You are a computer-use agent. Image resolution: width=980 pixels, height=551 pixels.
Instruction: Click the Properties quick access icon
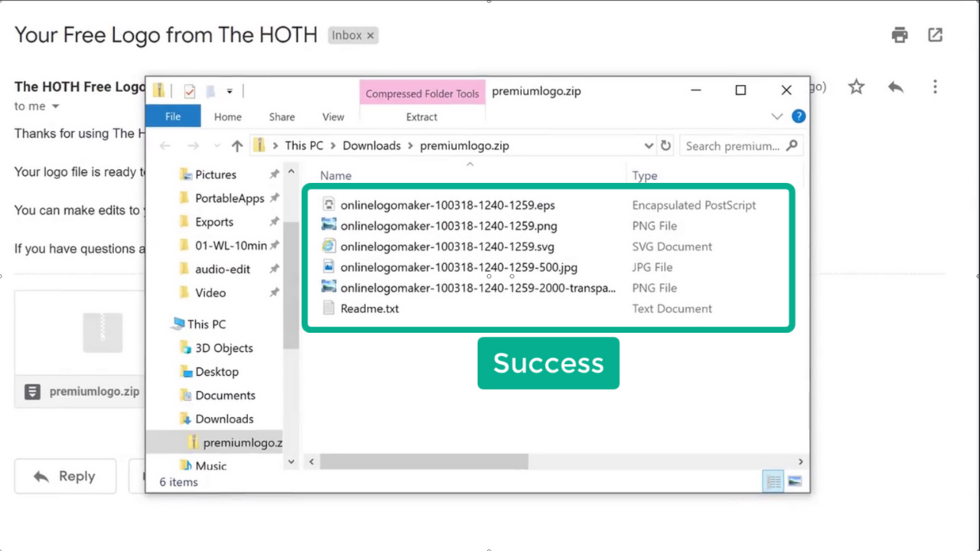pos(189,92)
